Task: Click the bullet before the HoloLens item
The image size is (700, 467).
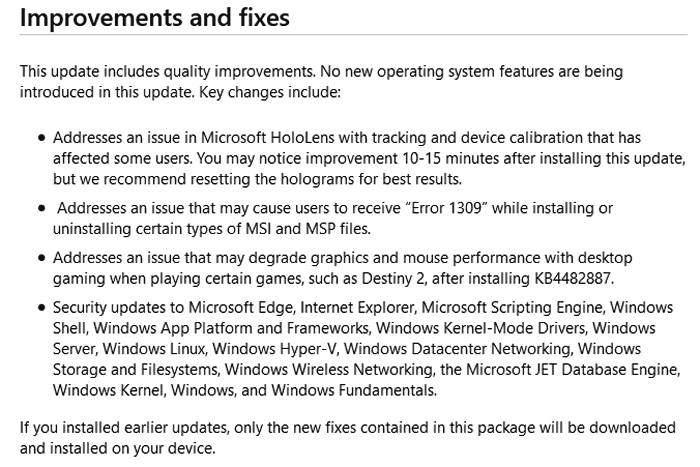Action: coord(42,138)
